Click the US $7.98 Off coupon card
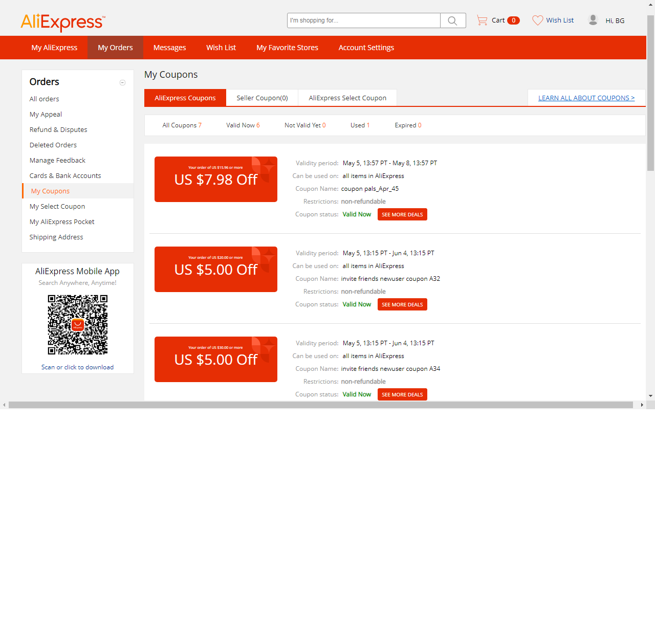The image size is (655, 644). click(216, 179)
